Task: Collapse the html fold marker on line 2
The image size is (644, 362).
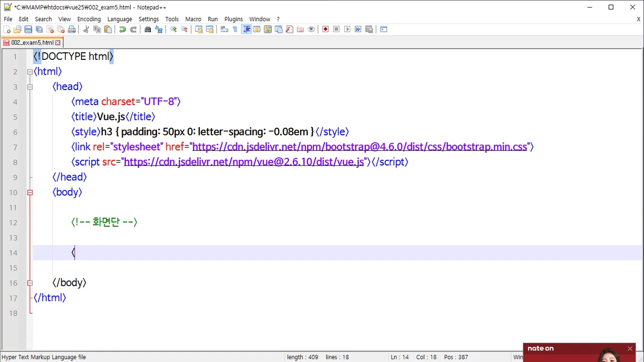Action: [30, 72]
